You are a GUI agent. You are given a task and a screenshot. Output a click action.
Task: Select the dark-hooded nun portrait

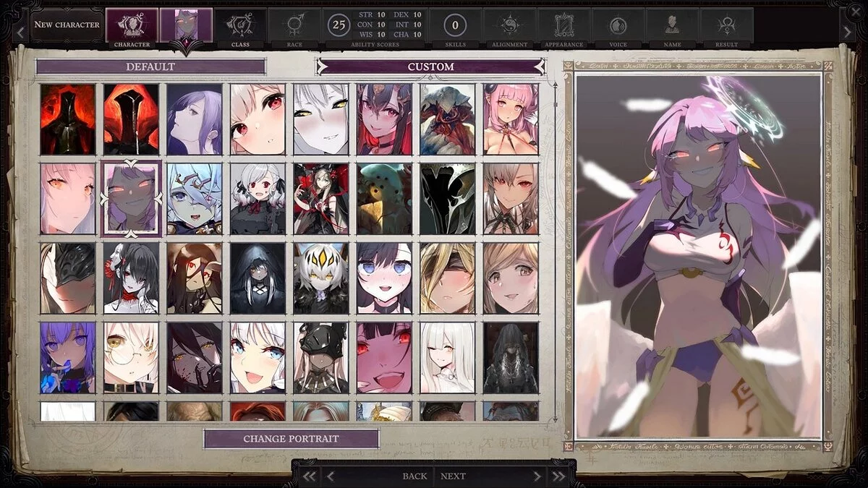click(258, 278)
